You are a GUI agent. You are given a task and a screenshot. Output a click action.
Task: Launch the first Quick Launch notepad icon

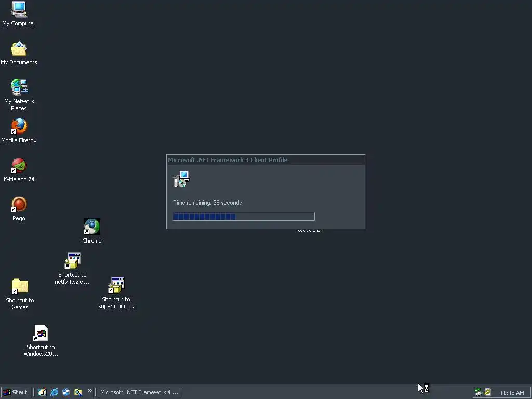pyautogui.click(x=42, y=392)
